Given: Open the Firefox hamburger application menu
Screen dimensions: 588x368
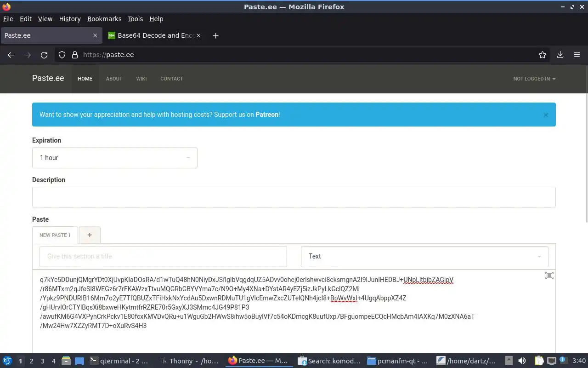Looking at the screenshot, I should pyautogui.click(x=577, y=55).
